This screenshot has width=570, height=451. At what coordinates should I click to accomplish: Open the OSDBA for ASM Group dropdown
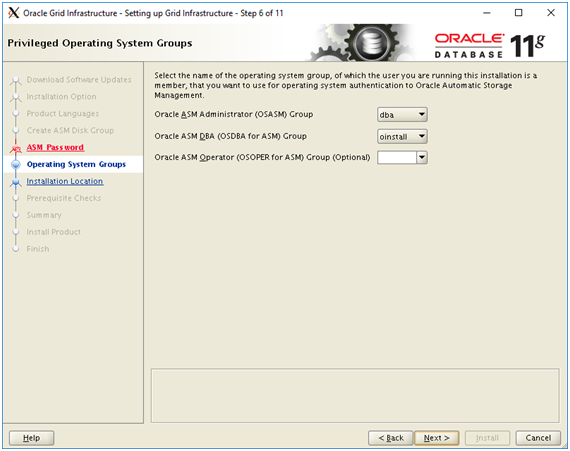(402, 137)
